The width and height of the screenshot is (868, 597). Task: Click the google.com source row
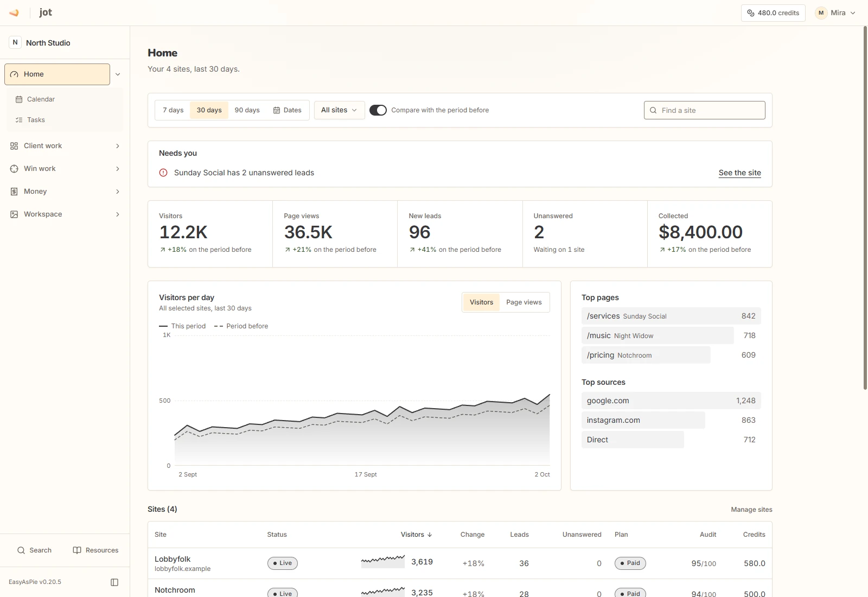(x=671, y=401)
